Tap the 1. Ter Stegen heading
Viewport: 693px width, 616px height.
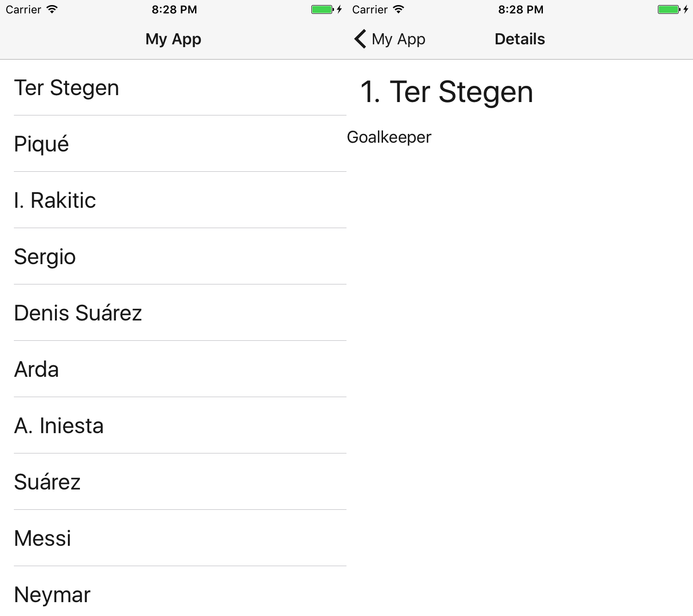tap(446, 91)
